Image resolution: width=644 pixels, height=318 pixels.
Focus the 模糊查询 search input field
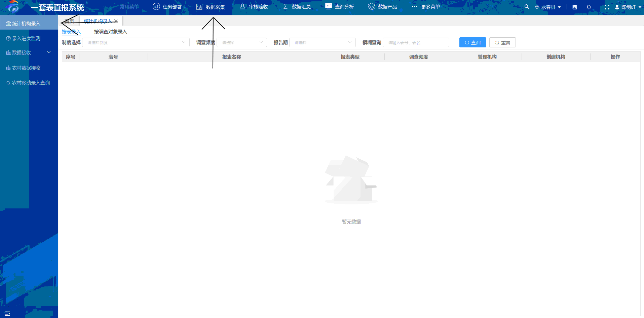click(416, 42)
